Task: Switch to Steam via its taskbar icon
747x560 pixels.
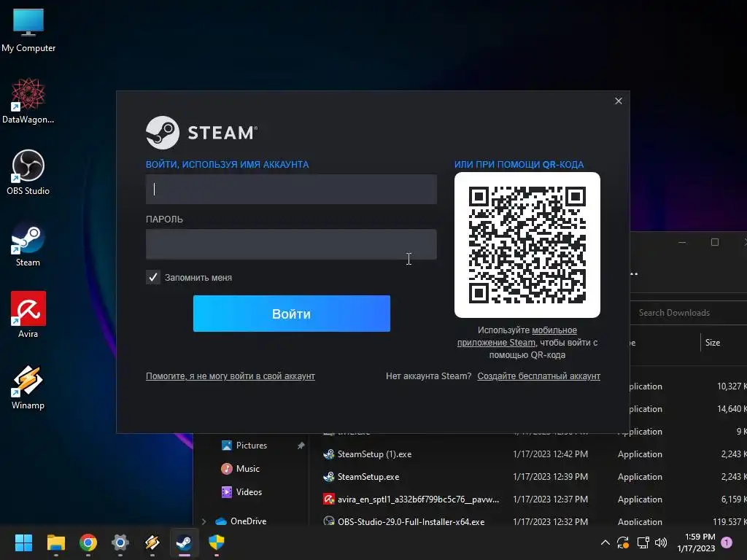Action: point(185,542)
